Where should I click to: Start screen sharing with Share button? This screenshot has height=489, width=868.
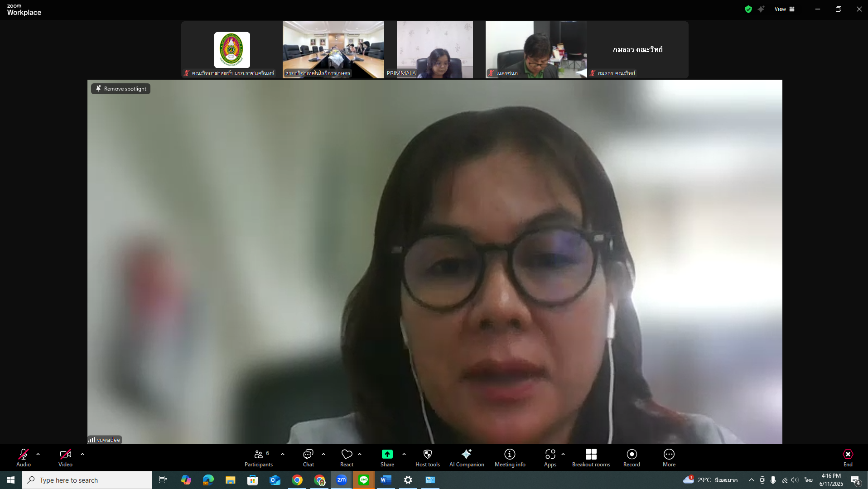(387, 457)
